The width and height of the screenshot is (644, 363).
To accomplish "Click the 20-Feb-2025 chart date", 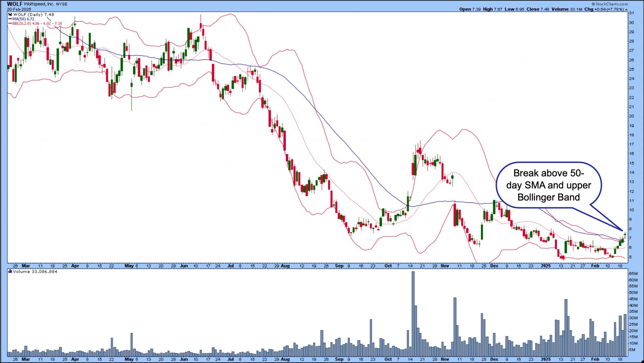I will [19, 9].
